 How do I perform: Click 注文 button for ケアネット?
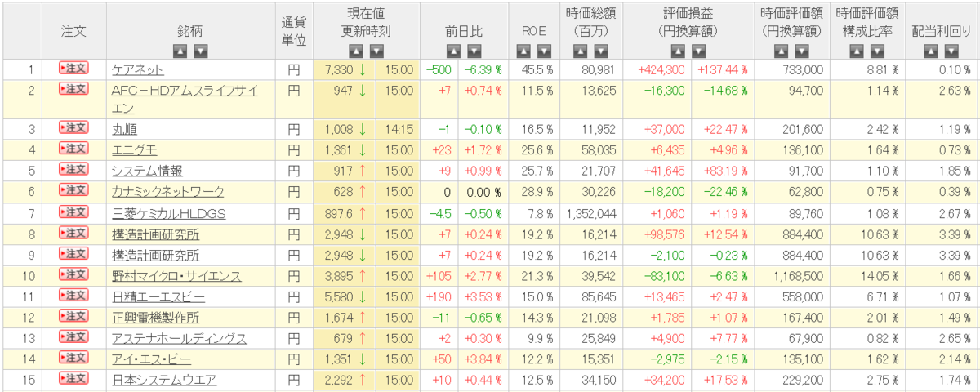pos(73,69)
